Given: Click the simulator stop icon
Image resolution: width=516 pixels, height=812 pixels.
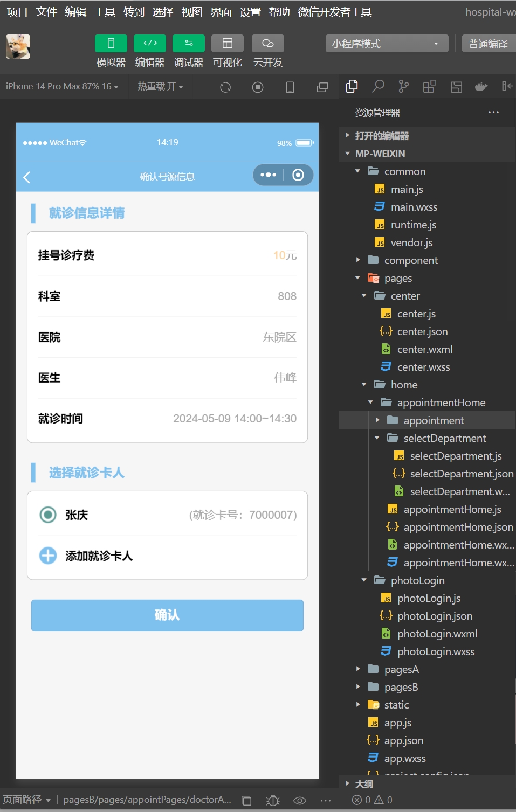Looking at the screenshot, I should pos(258,87).
